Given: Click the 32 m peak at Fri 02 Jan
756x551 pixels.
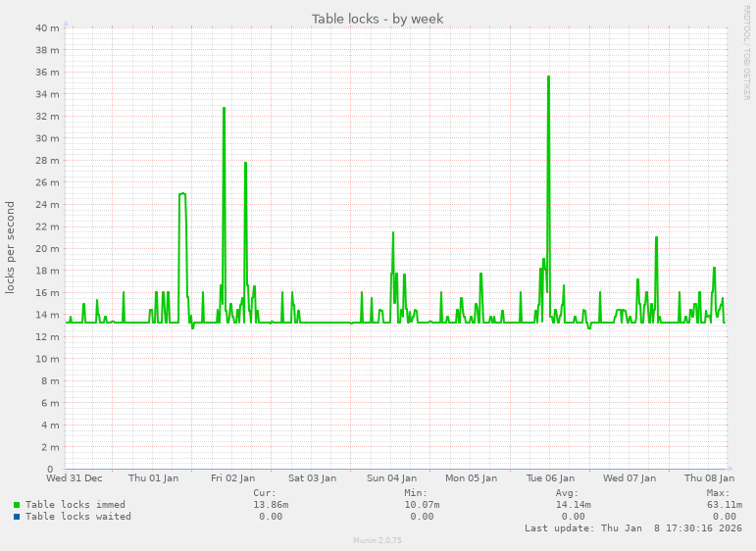Looking at the screenshot, I should click(x=224, y=109).
